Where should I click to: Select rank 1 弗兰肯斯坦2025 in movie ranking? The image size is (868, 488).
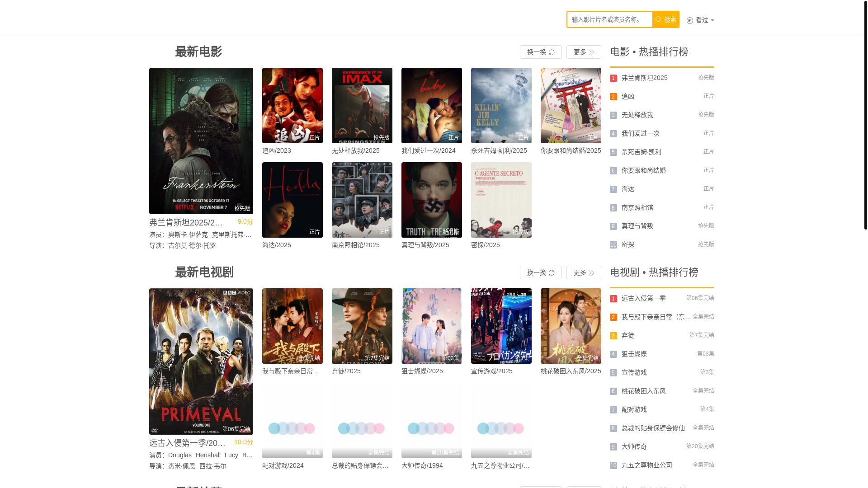(644, 78)
